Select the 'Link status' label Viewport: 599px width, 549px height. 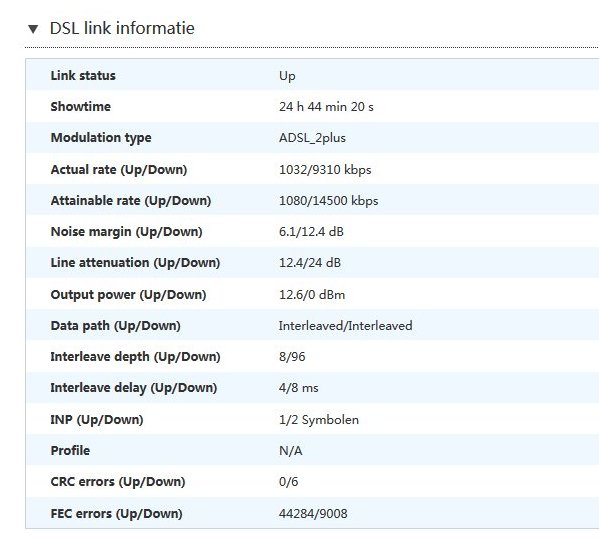83,75
